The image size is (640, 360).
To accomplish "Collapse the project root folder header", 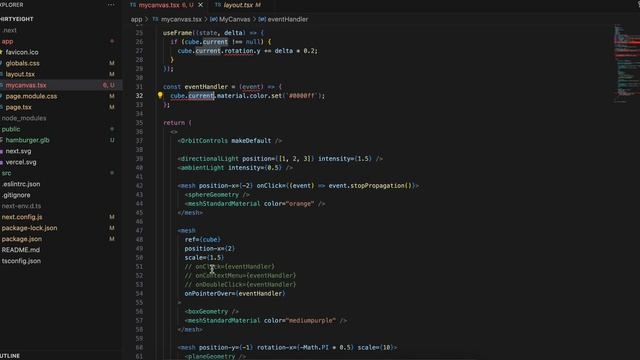I will 17,19.
